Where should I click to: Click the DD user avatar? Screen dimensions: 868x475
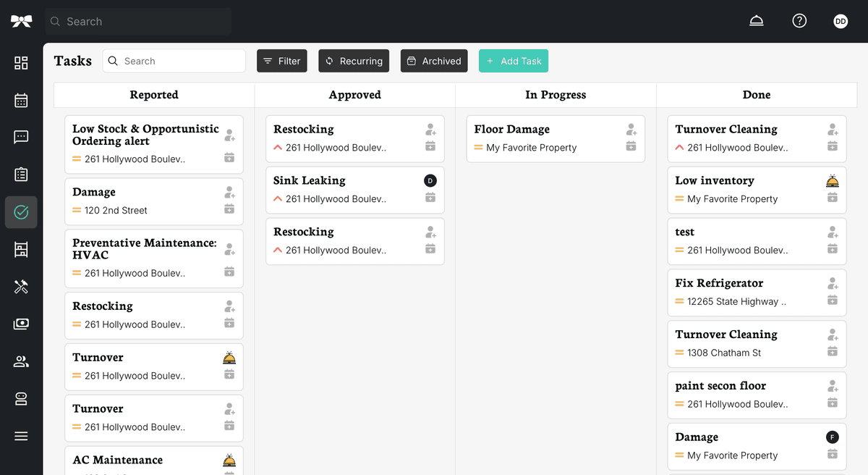841,20
